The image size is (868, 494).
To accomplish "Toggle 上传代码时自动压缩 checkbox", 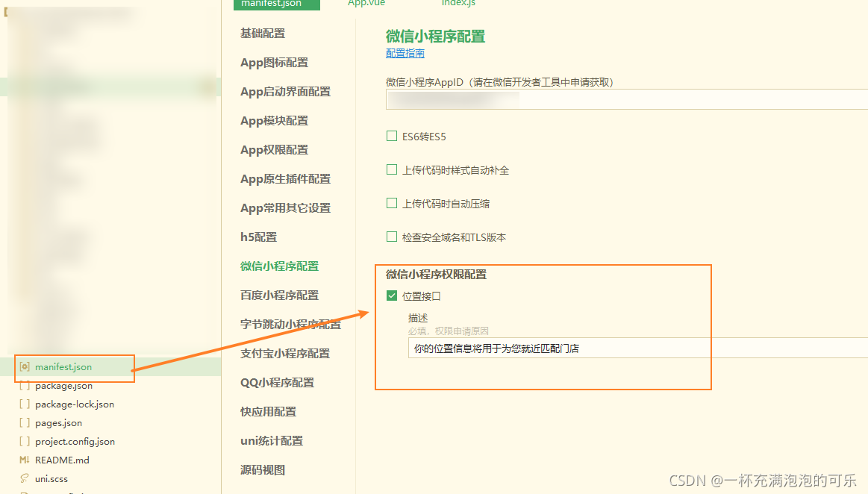I will click(x=392, y=204).
